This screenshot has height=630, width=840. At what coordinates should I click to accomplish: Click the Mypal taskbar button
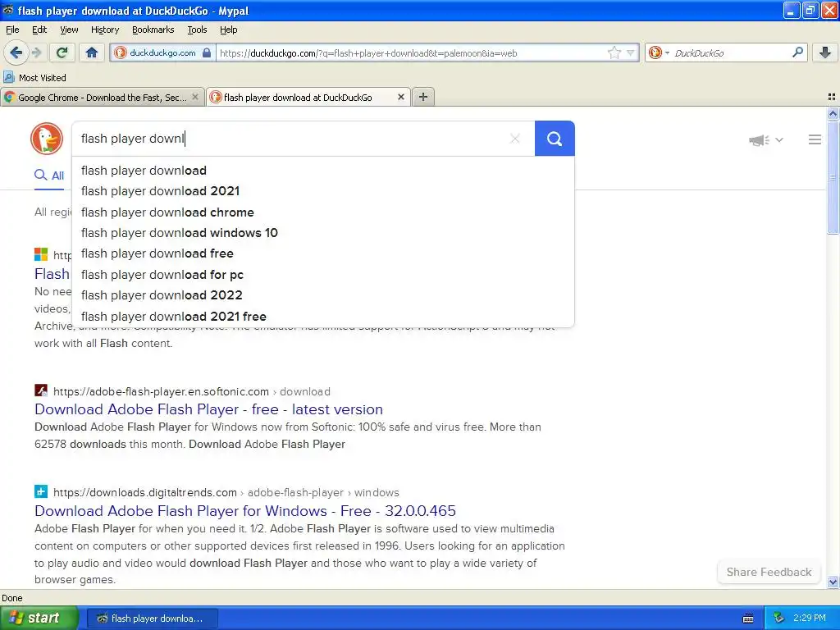[x=152, y=619]
